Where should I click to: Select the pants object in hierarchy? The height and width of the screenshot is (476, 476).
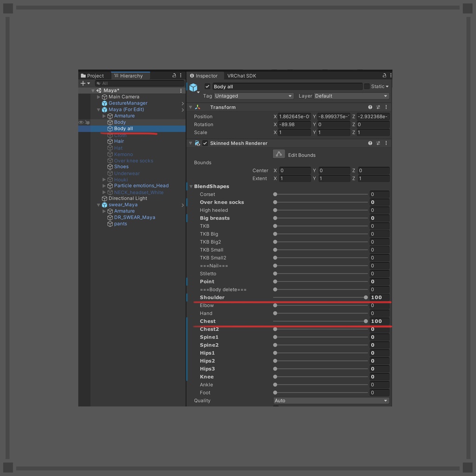click(120, 224)
